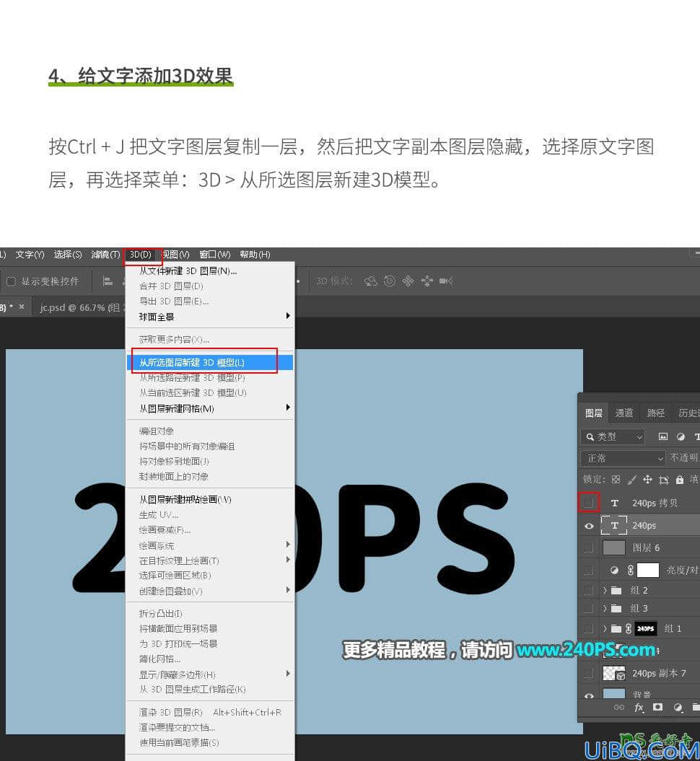Screen dimensions: 700x761
Task: Open the 球面全景 submenu
Action: (x=210, y=317)
